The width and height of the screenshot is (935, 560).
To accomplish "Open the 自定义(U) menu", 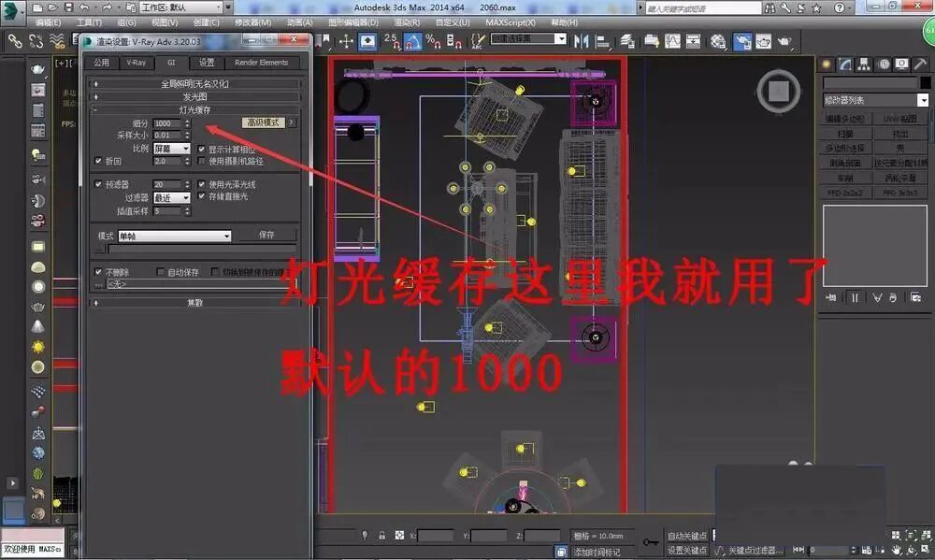I will coord(453,22).
